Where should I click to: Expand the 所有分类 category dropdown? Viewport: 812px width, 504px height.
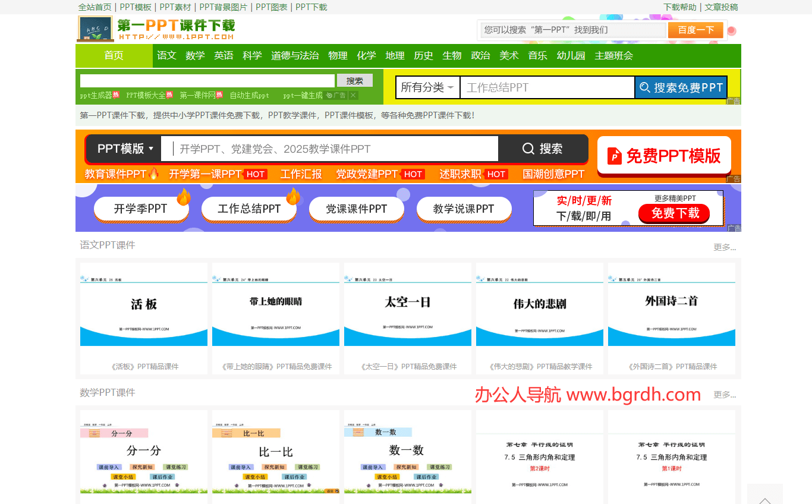(x=427, y=87)
